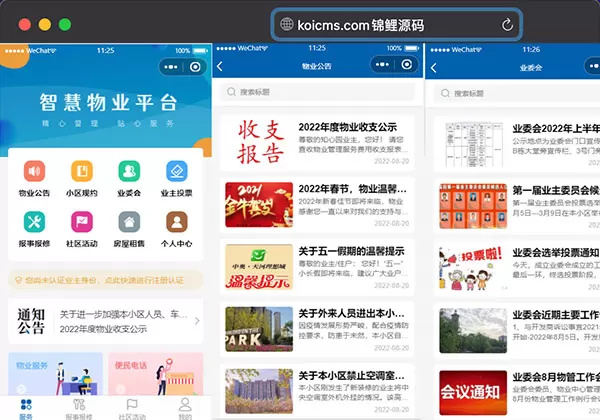Select the 我的 bottom tab
The image size is (600, 420).
[185, 409]
